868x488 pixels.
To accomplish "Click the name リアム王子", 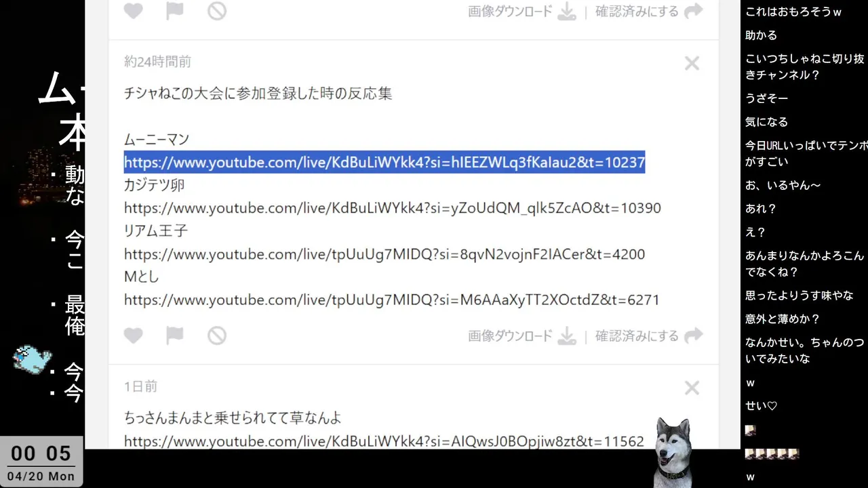I will coord(156,231).
